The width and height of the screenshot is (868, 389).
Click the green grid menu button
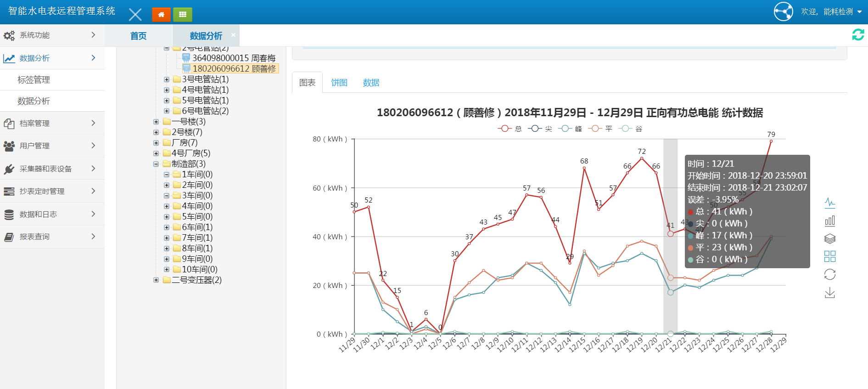(x=183, y=15)
